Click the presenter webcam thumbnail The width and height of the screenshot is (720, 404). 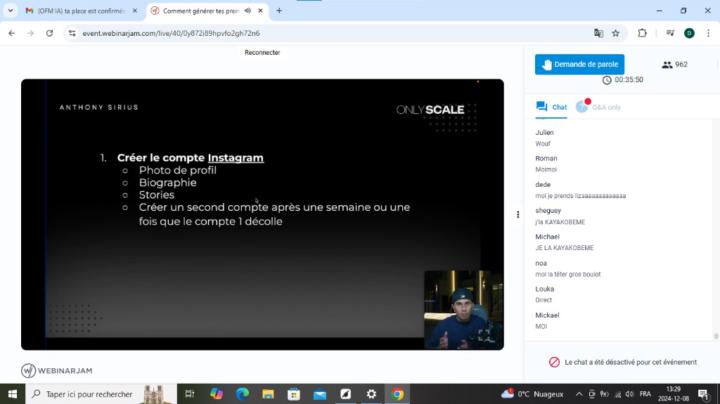[x=463, y=310]
